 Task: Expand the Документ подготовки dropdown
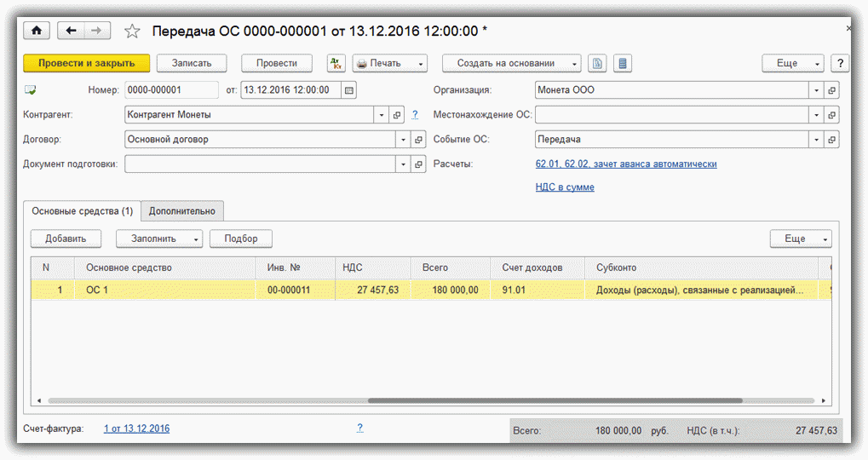[403, 164]
